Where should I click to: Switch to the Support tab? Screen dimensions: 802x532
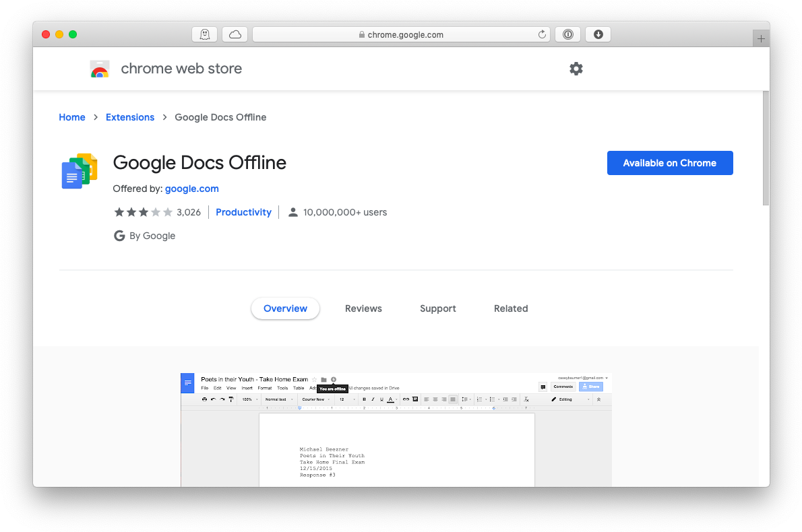[438, 308]
